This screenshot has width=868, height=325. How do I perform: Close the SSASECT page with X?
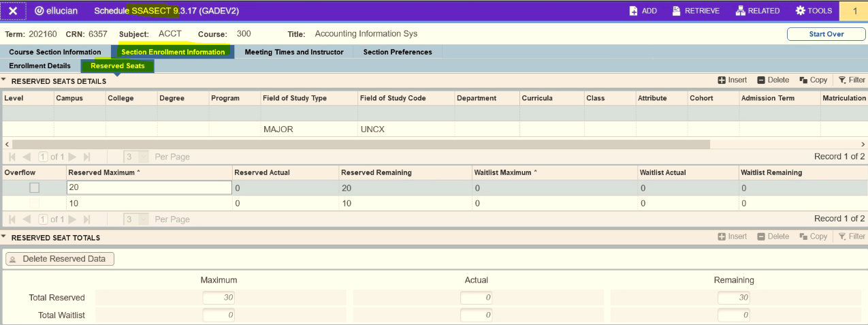(x=13, y=11)
